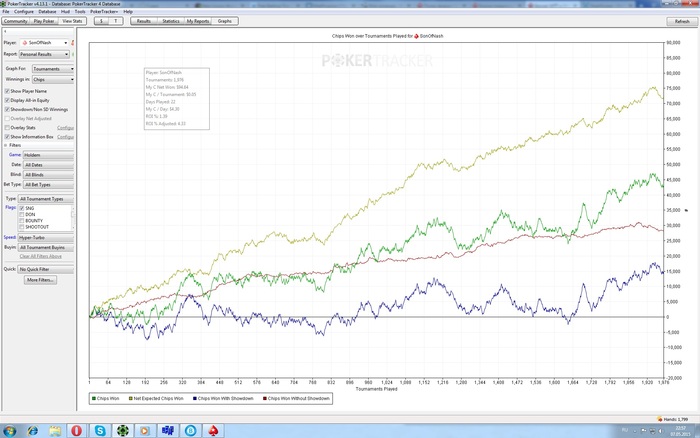Open the Help menu
This screenshot has height=438, width=700.
tap(128, 12)
